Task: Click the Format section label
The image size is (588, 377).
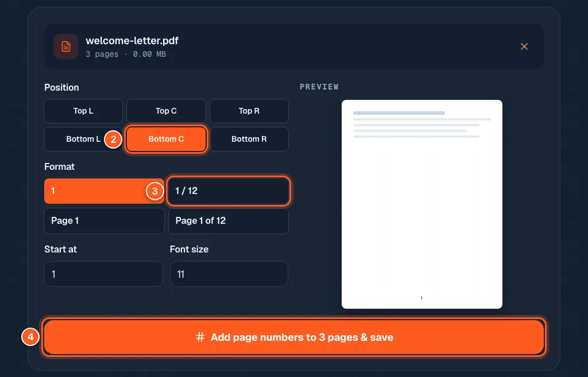Action: point(59,166)
